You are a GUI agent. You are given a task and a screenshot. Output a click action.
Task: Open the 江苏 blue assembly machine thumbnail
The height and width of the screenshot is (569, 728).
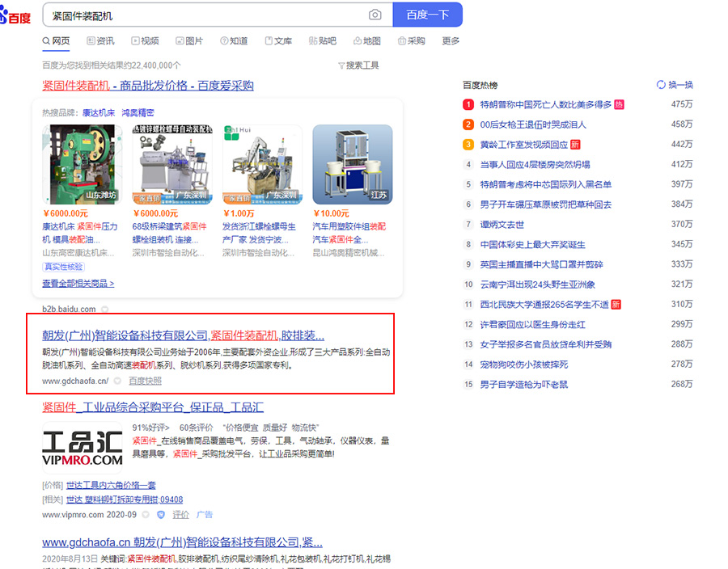tap(353, 164)
